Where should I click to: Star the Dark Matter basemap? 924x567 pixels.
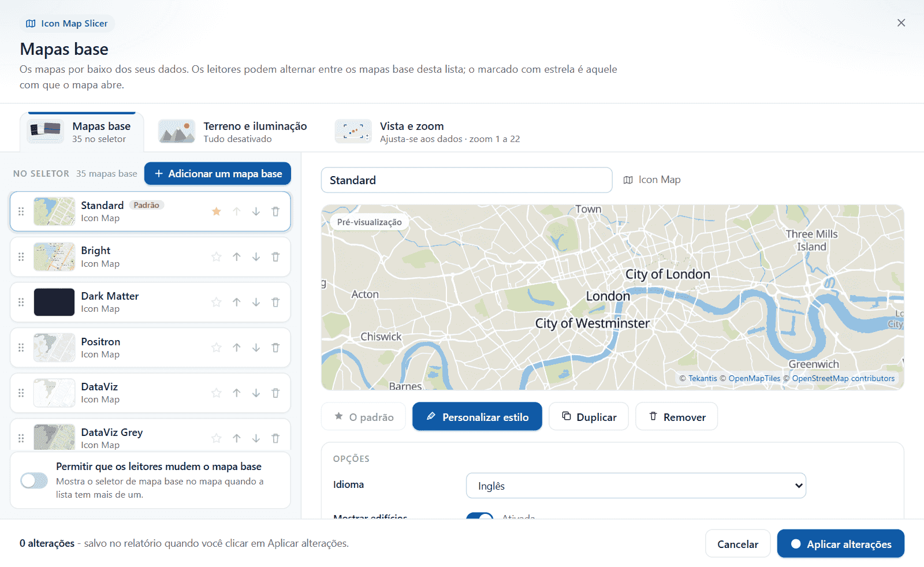(x=217, y=302)
